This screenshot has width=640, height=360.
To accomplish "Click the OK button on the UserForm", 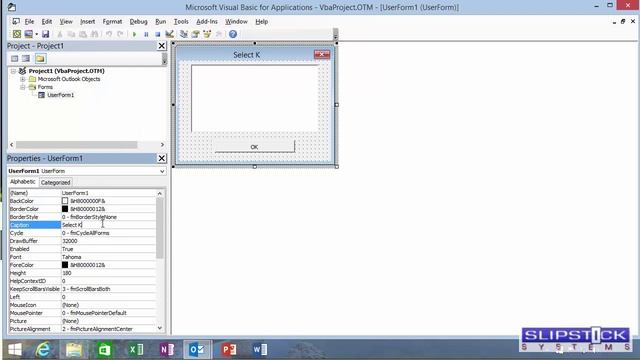I will (x=254, y=147).
